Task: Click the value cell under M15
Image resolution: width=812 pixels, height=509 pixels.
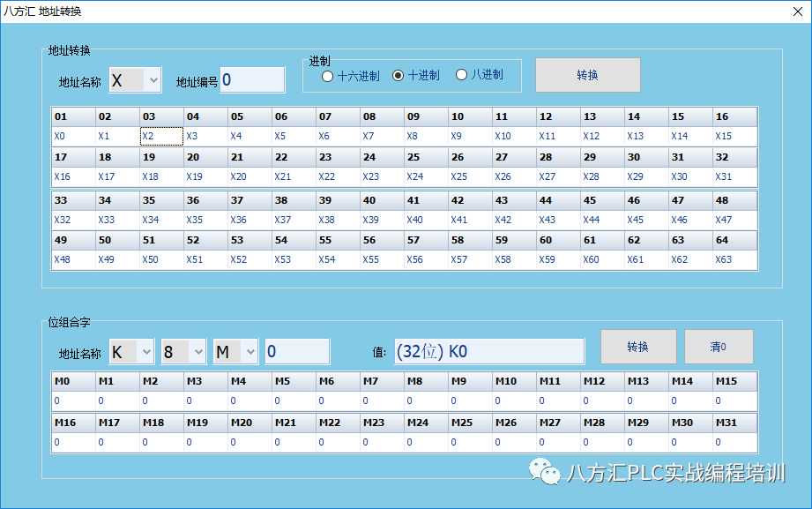Action: pos(734,401)
